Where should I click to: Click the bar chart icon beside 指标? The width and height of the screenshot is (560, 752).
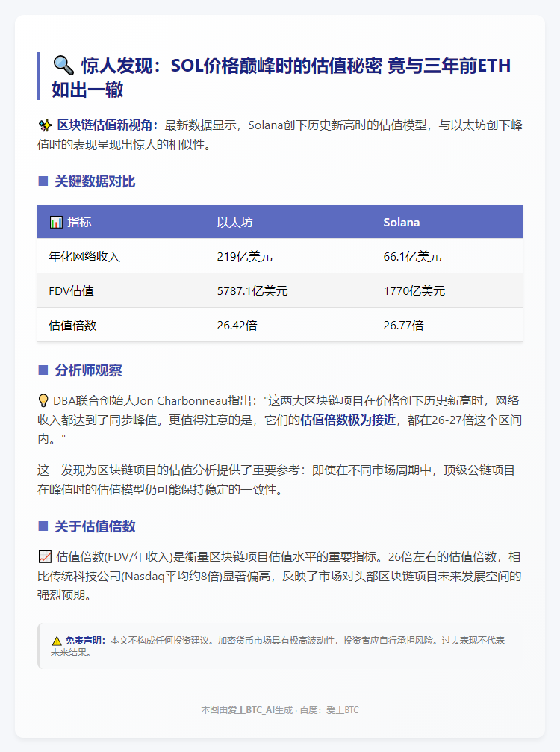[56, 222]
